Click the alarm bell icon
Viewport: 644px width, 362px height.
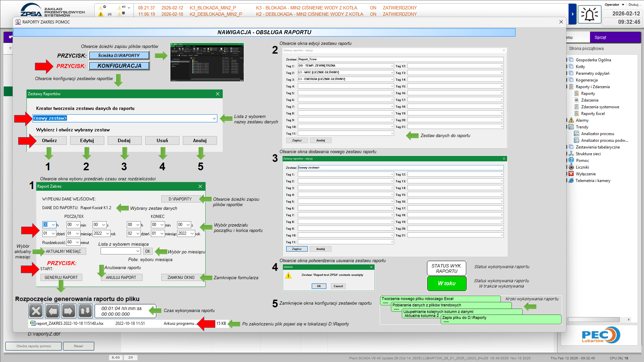click(x=589, y=15)
